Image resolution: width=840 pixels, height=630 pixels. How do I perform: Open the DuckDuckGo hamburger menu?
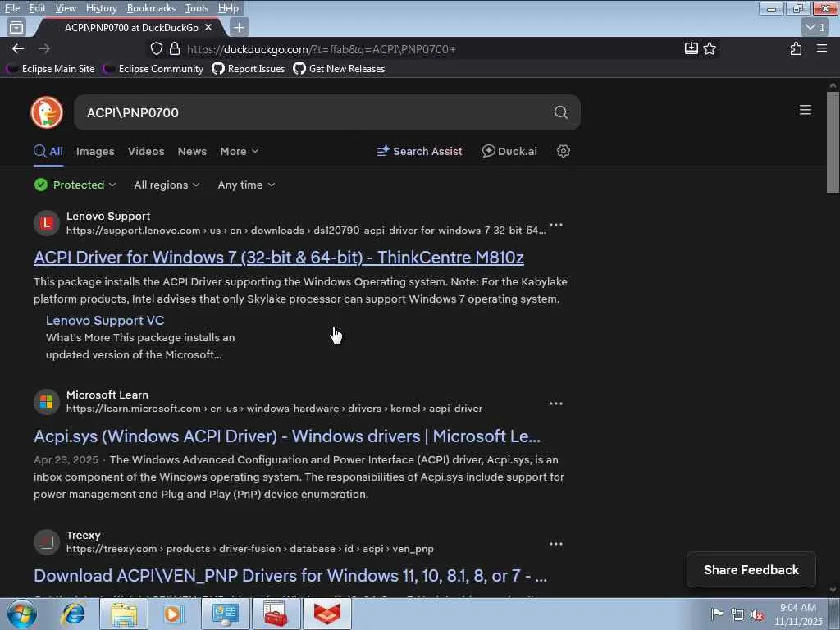(x=806, y=110)
